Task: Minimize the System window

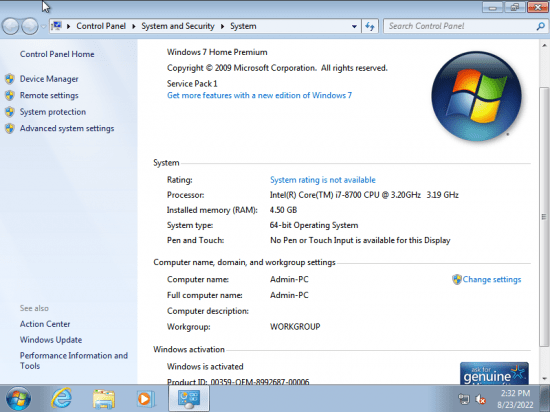Action: 492,7
